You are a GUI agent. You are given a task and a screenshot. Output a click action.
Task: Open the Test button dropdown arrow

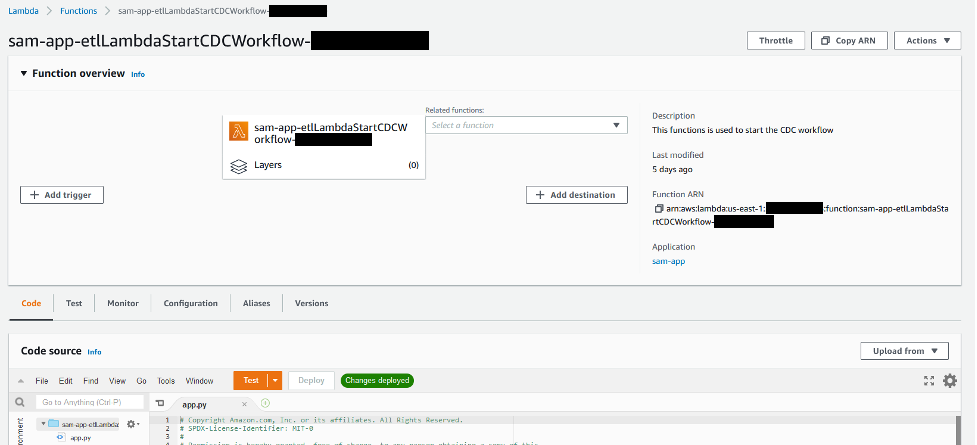275,381
